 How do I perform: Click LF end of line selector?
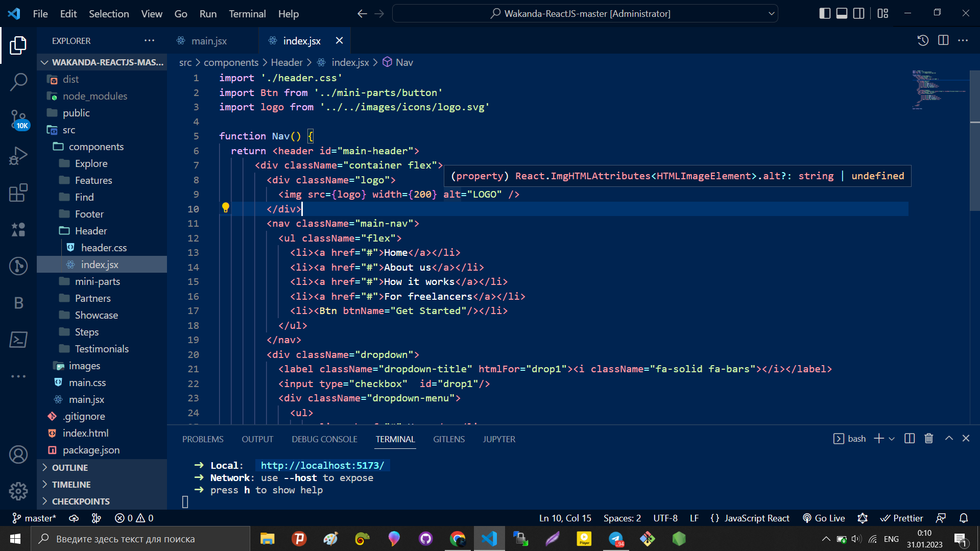(x=694, y=518)
